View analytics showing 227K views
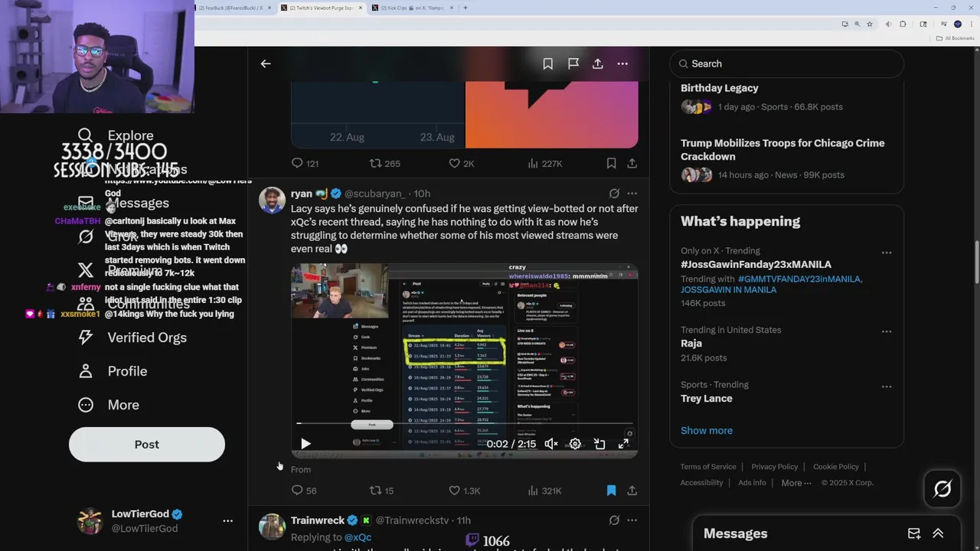980x551 pixels. (x=545, y=163)
